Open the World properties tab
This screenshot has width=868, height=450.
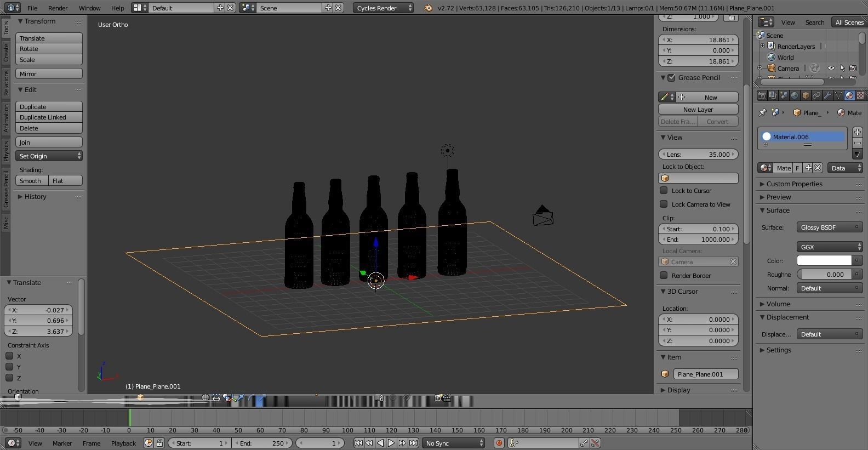(795, 95)
